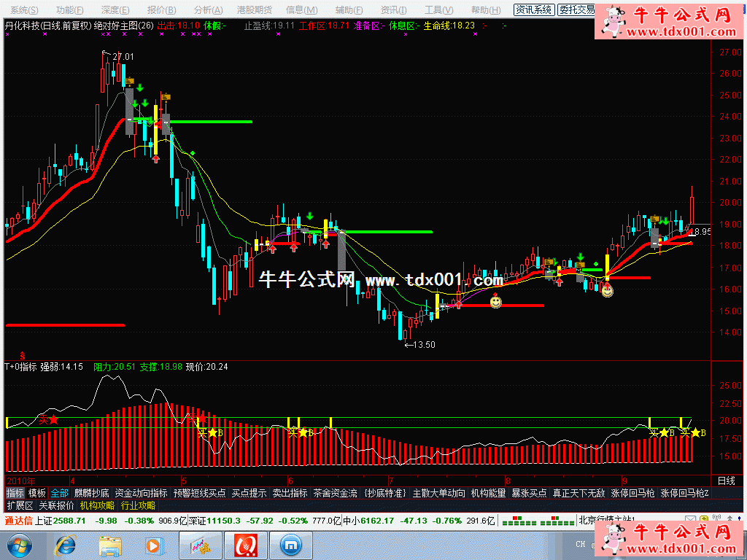Open the 功能(F) menu
The image size is (747, 560).
(69, 10)
